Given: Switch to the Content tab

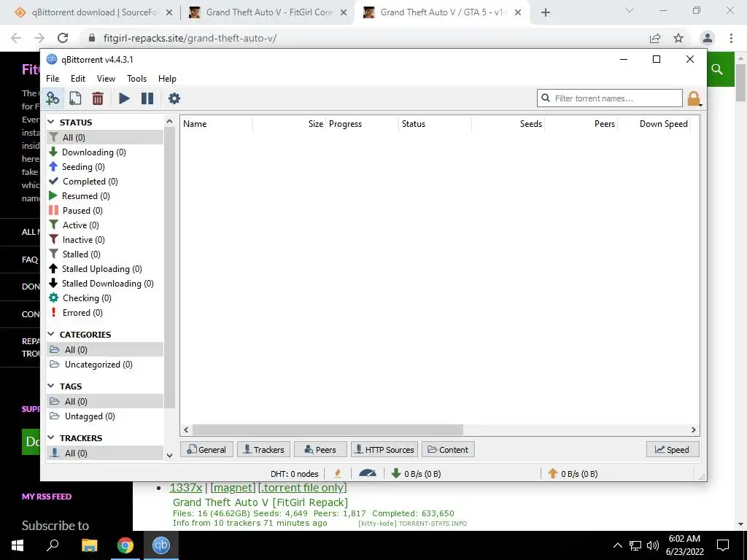Looking at the screenshot, I should [448, 449].
